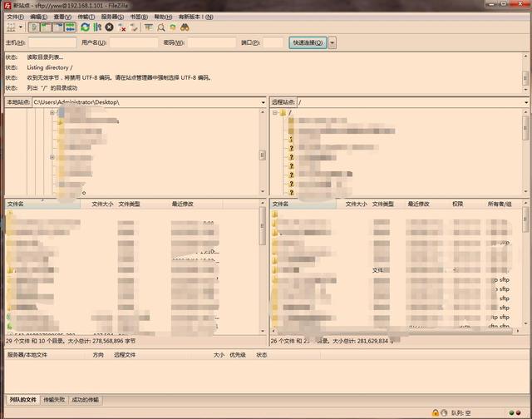Screen dimensions: 532x419
Task: Expand the top node in local tree
Action: tap(52, 112)
